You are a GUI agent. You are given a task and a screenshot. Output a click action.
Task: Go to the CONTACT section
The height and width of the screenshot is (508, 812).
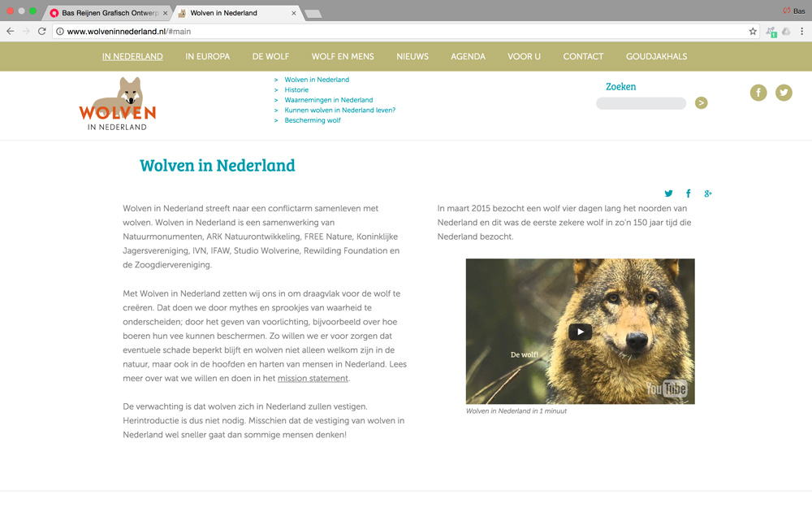click(583, 56)
